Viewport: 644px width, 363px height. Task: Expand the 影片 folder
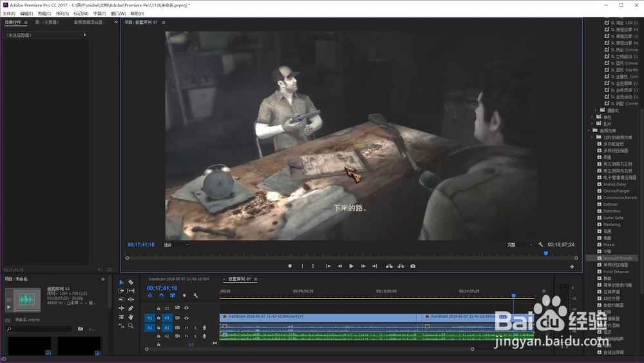[592, 124]
